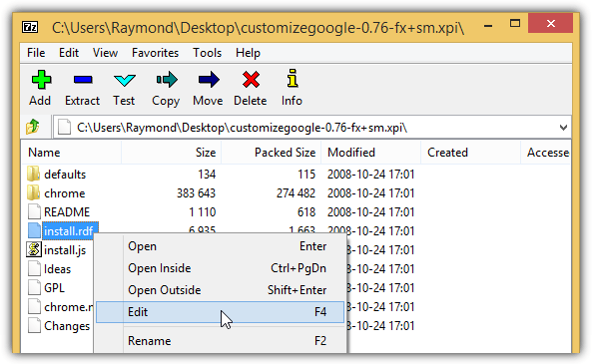Sort by the Created column header
Image resolution: width=592 pixels, height=364 pixels.
coord(470,153)
